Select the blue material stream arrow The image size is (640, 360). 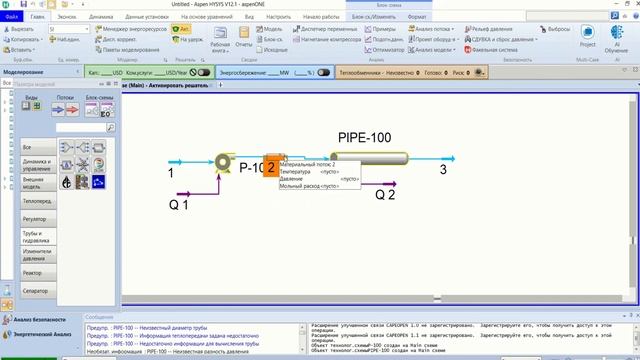point(58,109)
